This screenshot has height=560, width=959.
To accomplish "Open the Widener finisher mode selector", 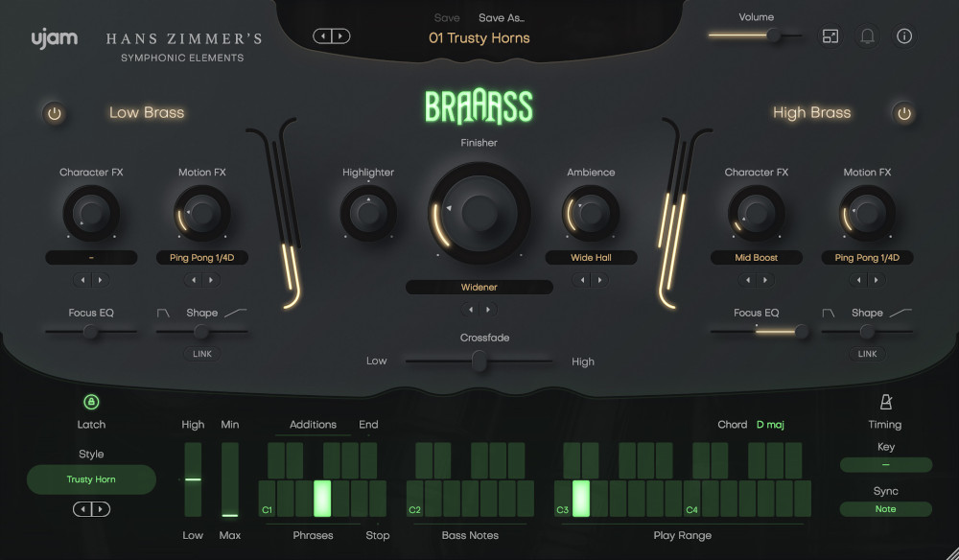I will [x=479, y=287].
